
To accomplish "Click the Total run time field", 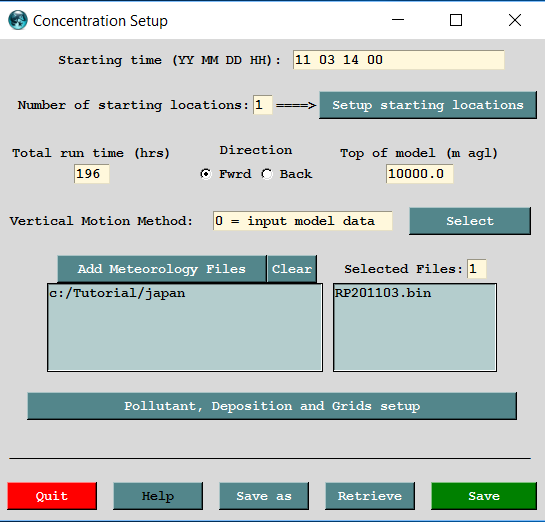I will tap(92, 174).
